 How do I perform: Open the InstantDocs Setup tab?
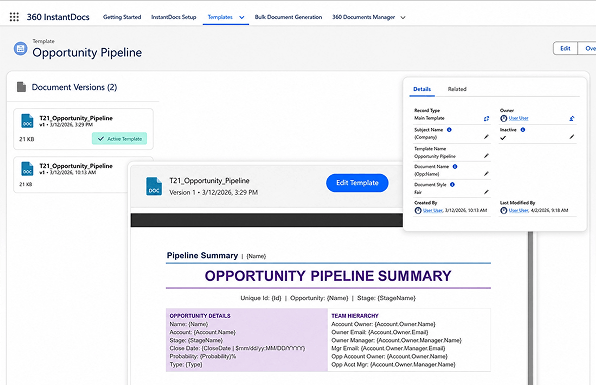point(174,17)
